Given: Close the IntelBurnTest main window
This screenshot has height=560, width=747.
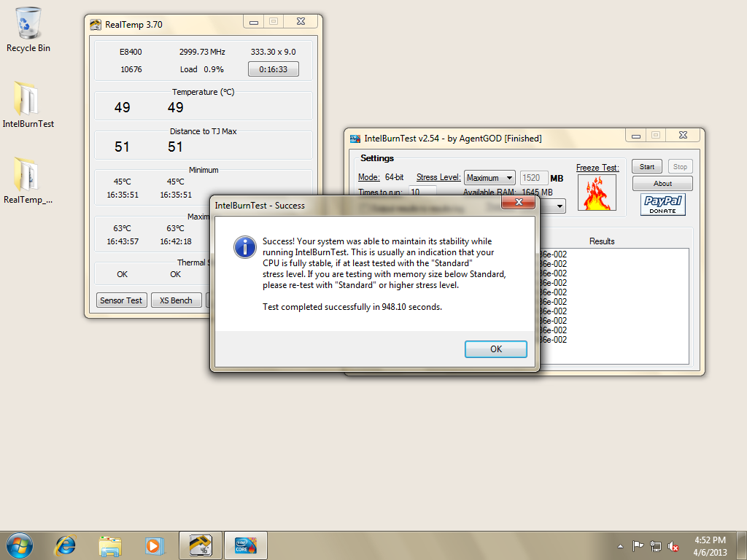Looking at the screenshot, I should tap(683, 136).
